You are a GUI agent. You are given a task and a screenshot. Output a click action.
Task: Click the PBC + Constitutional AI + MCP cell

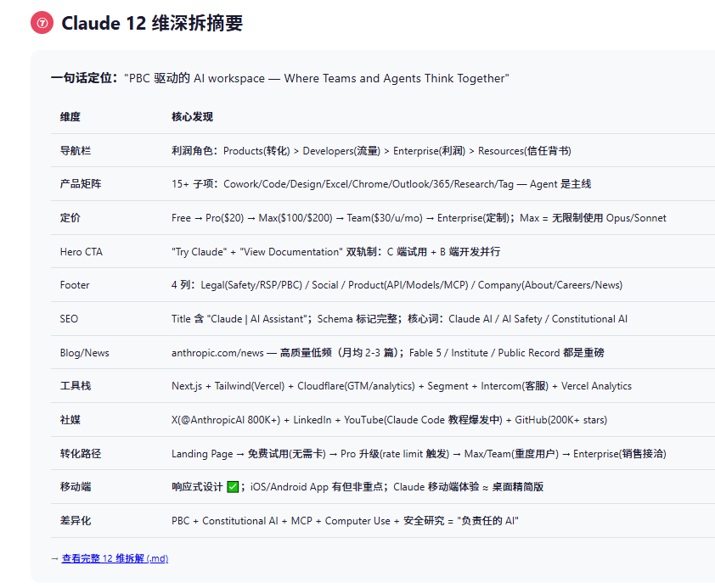(345, 521)
